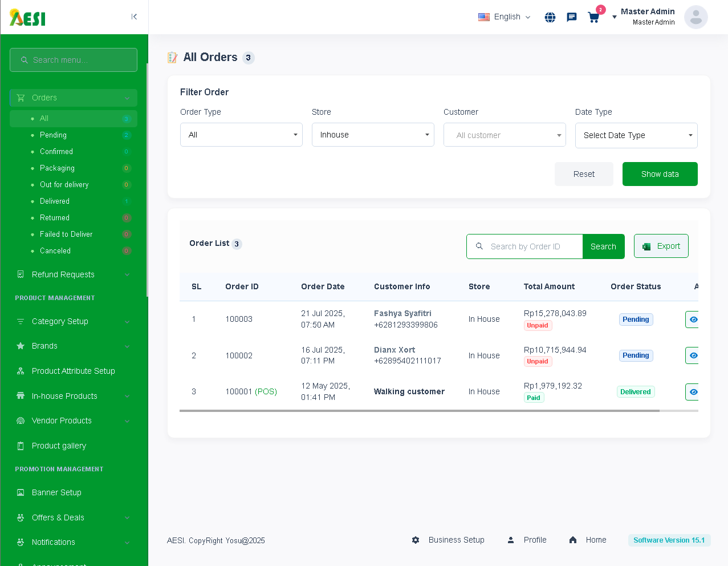Viewport: 728px width, 566px height.
Task: View order 100003 using eye icon
Action: coord(693,320)
